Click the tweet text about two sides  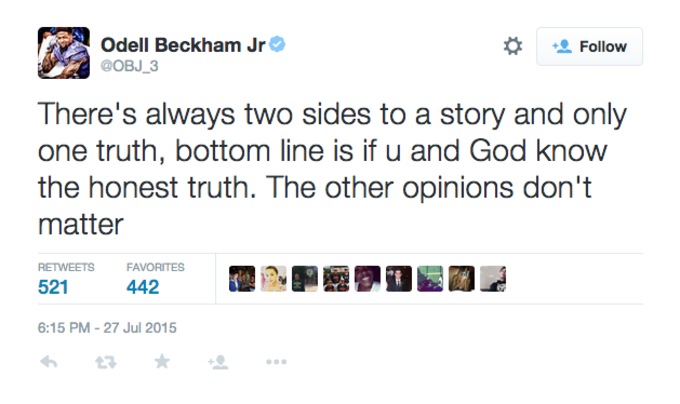(x=332, y=169)
